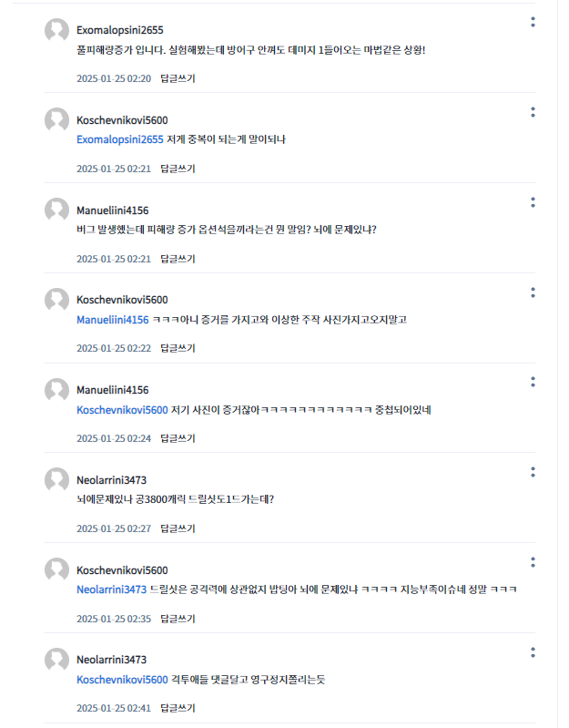Image resolution: width=569 pixels, height=728 pixels.
Task: Click the blue Manueliini4156 mention in the 02:22 reply
Action: [112, 320]
